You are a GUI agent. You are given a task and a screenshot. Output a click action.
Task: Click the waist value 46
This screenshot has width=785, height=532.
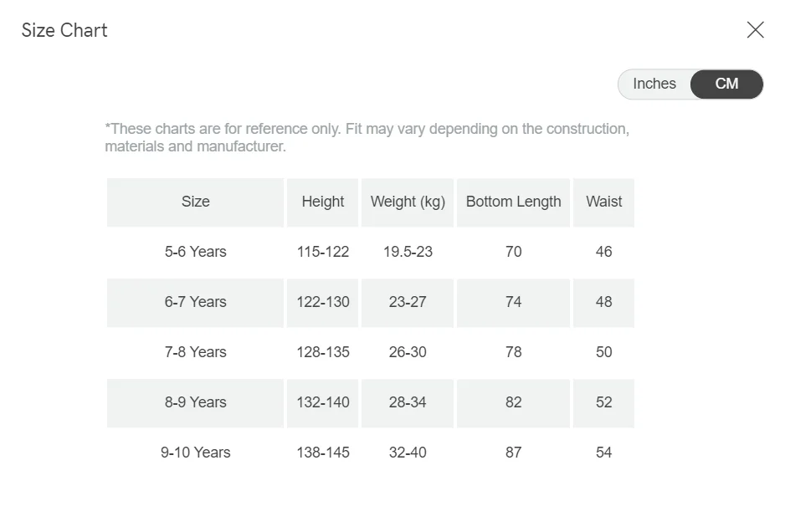[603, 252]
